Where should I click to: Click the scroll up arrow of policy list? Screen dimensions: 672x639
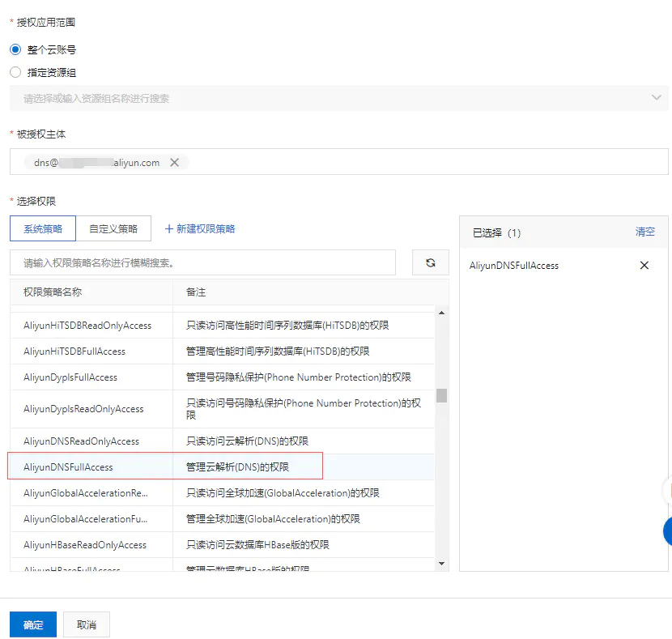pyautogui.click(x=441, y=313)
